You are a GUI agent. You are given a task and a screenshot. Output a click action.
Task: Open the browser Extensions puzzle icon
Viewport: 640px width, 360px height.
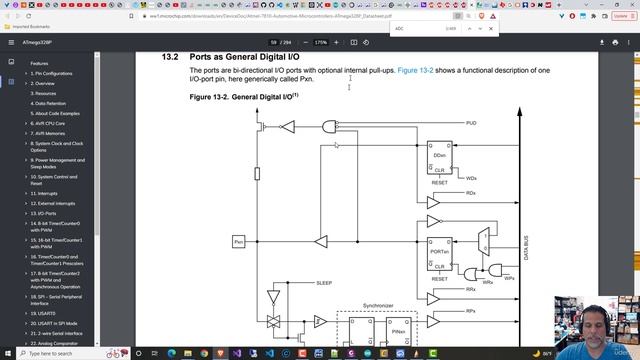coord(593,16)
